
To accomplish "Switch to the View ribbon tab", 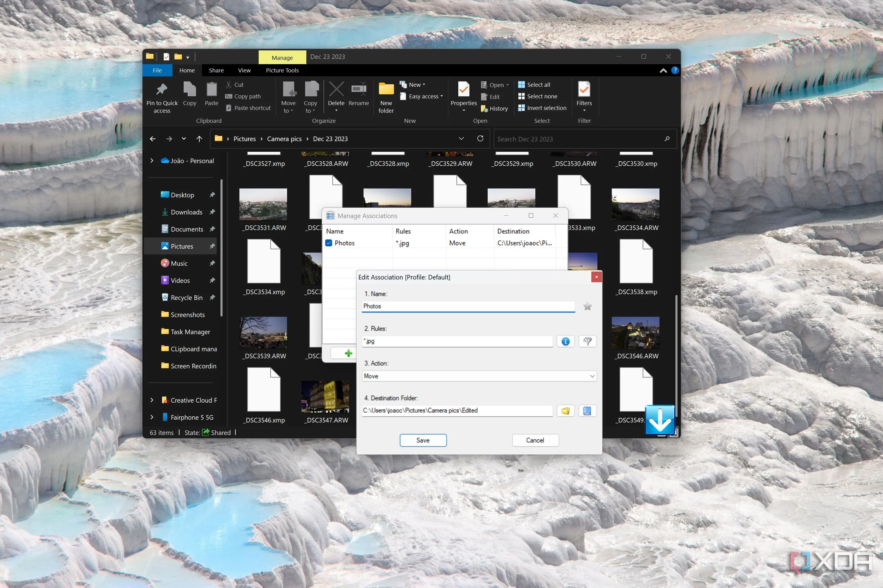I will point(244,71).
